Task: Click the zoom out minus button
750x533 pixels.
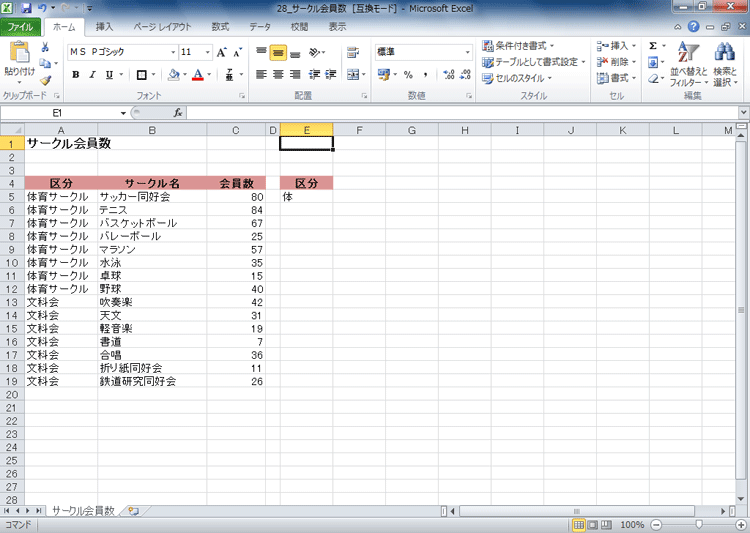Action: click(657, 525)
